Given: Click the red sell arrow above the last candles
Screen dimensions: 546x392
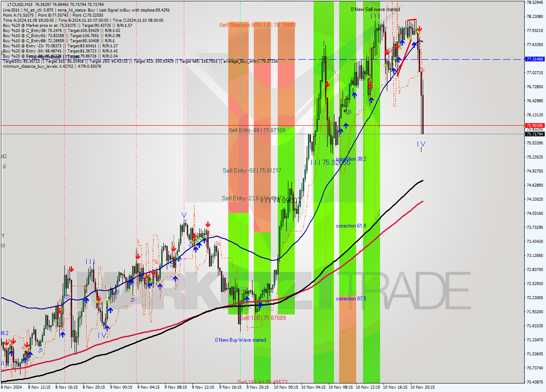Looking at the screenshot, I should (420, 29).
